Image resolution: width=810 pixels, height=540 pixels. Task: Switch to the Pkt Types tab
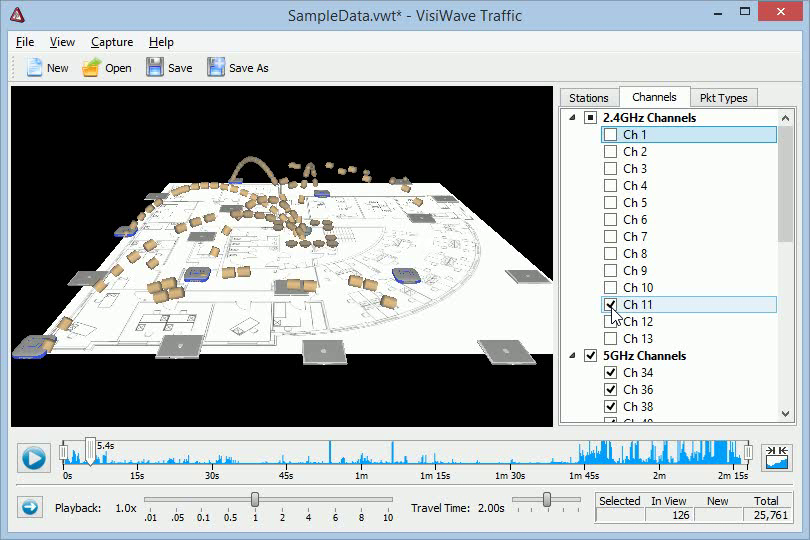723,98
